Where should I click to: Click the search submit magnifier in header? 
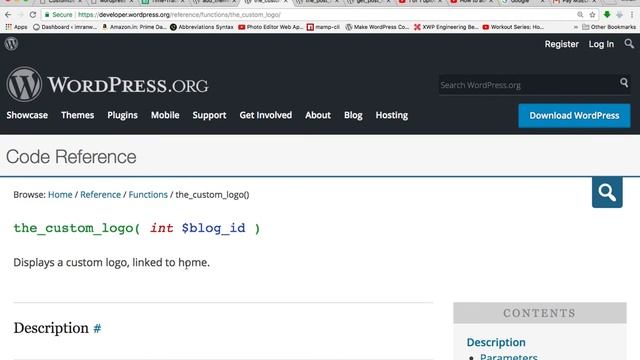(624, 83)
